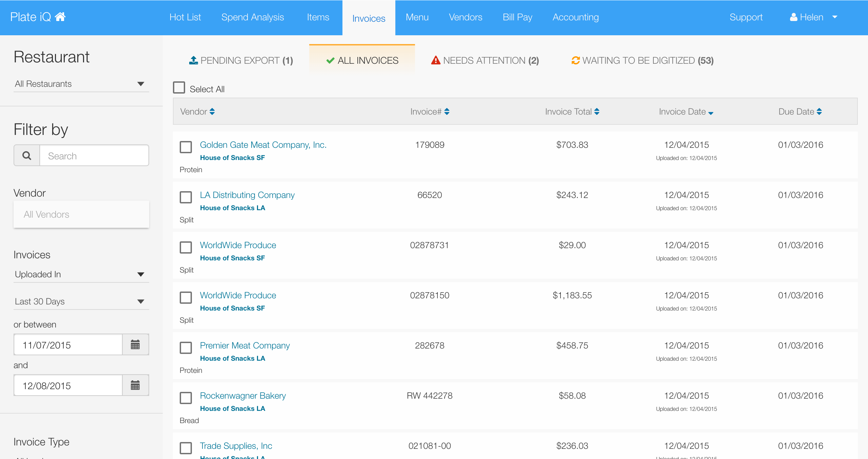This screenshot has height=459, width=868.
Task: Select the Rockenwagner Bakery invoice checkbox
Action: pos(186,398)
